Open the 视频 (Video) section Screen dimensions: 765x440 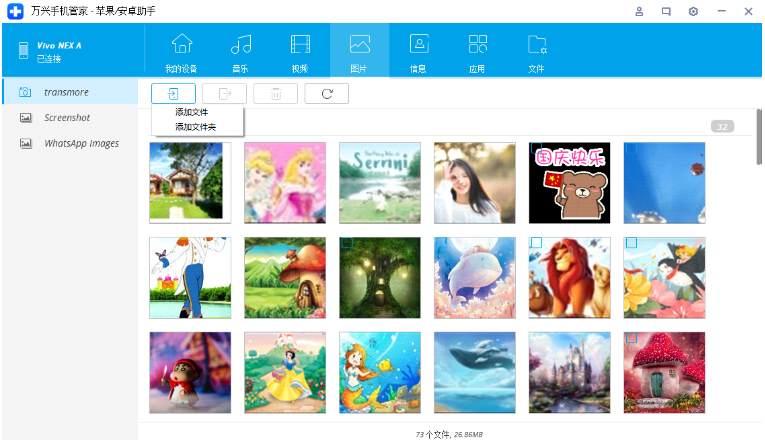coord(300,52)
